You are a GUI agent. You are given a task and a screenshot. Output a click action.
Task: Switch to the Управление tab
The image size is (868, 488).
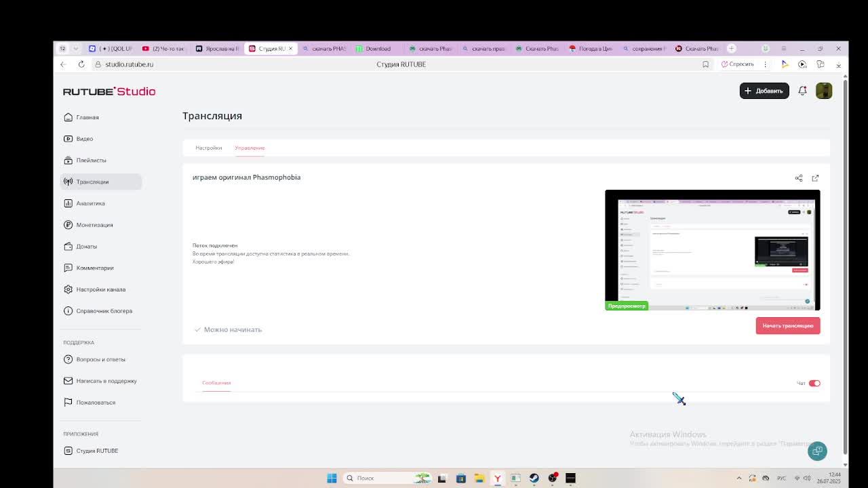(250, 148)
